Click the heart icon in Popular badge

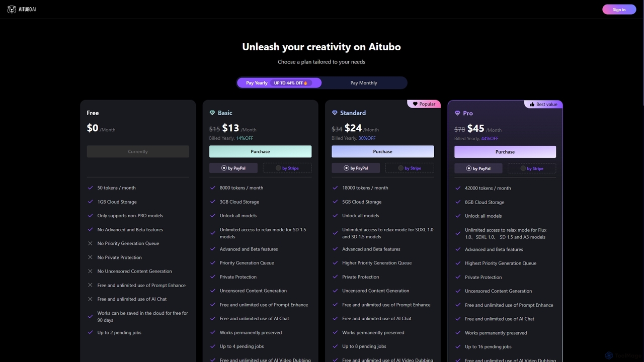[415, 104]
